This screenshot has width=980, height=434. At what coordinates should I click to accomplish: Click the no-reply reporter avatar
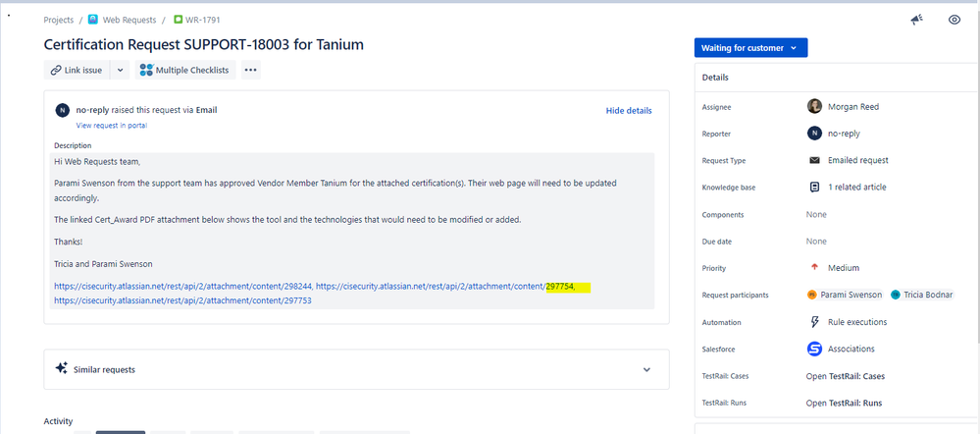click(814, 134)
